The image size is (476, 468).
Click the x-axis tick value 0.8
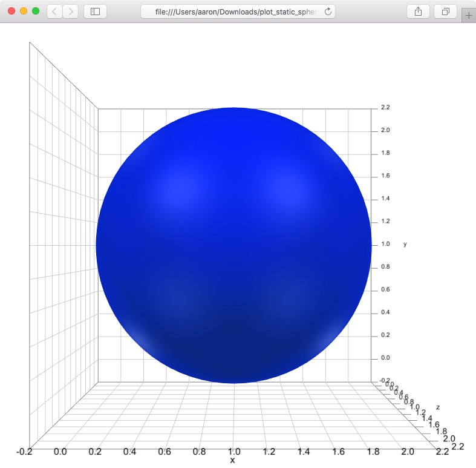[x=199, y=452]
